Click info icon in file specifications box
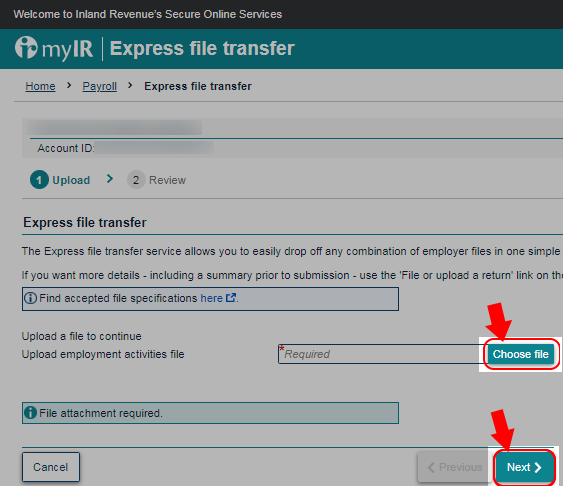The image size is (563, 486). (x=31, y=298)
